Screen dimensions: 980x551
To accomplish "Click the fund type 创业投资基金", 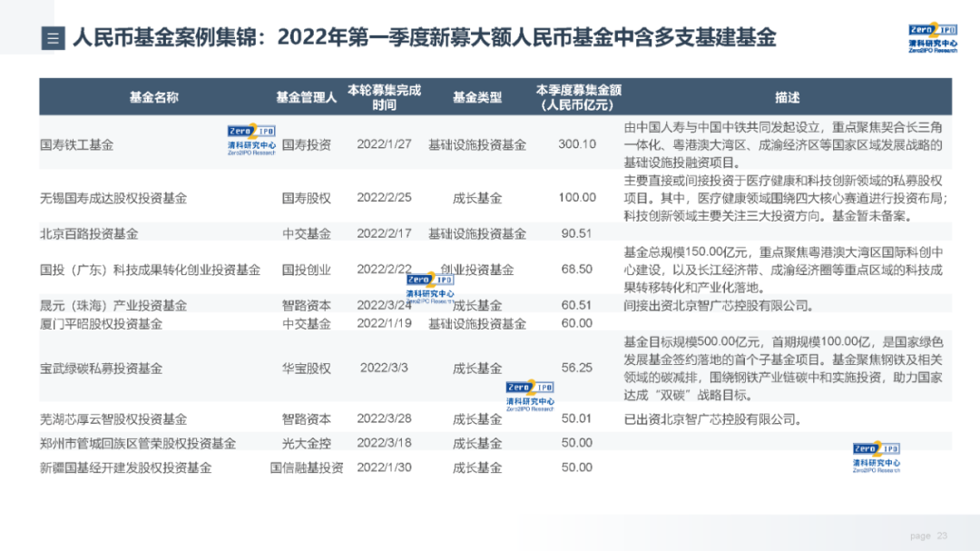I will [477, 270].
